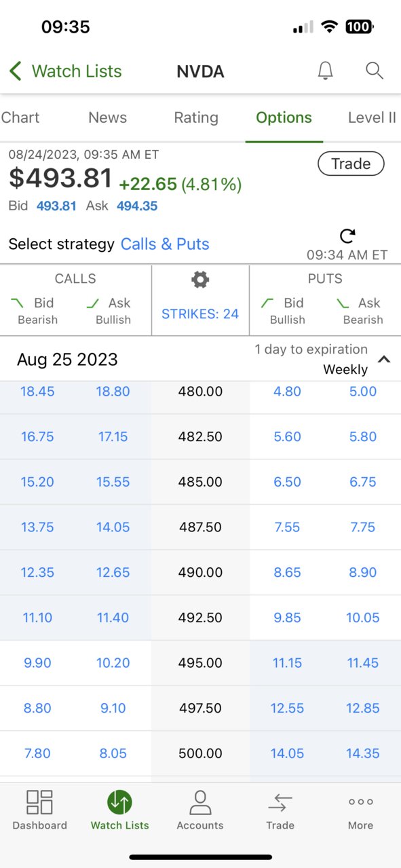Open the News tab
Image resolution: width=401 pixels, height=868 pixels.
click(107, 117)
